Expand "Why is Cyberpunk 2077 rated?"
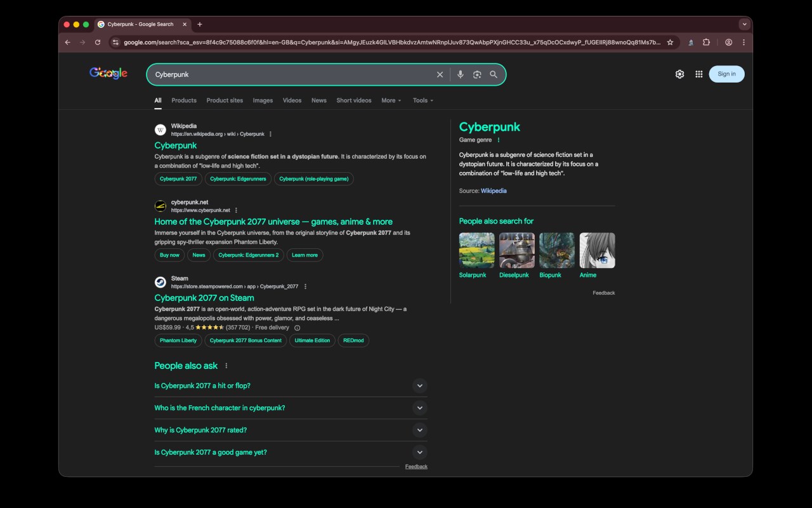 tap(291, 430)
